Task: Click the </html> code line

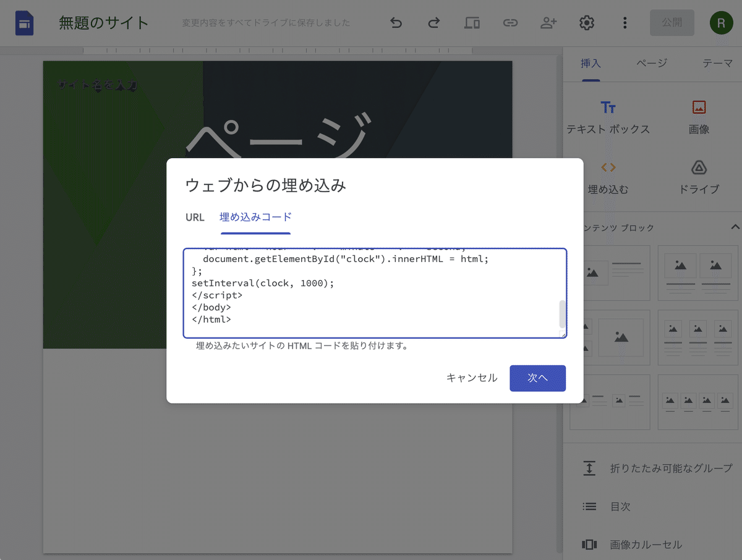Action: point(211,320)
